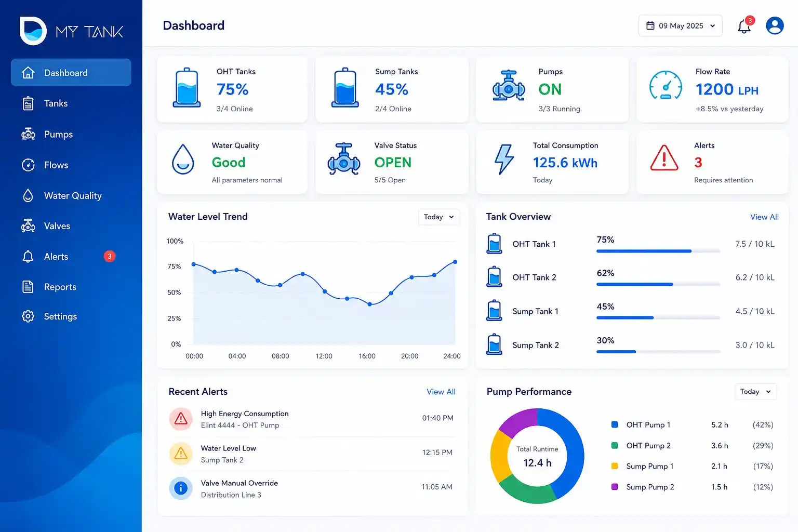The height and width of the screenshot is (532, 798).
Task: Click the calendar icon in date picker
Action: tap(650, 25)
